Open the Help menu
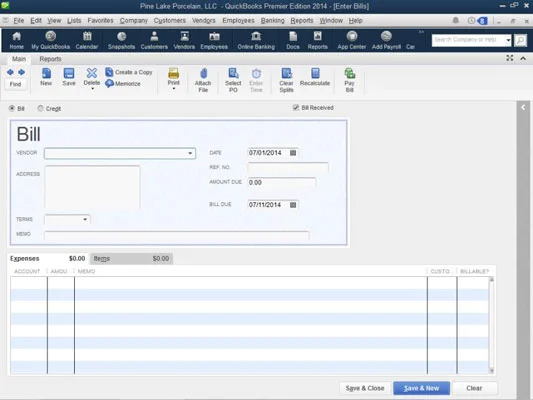The height and width of the screenshot is (400, 533). pos(356,20)
